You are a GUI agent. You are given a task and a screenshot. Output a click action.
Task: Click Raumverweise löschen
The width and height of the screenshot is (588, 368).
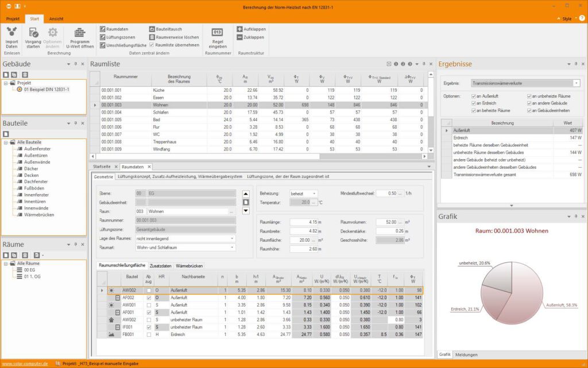coord(174,37)
